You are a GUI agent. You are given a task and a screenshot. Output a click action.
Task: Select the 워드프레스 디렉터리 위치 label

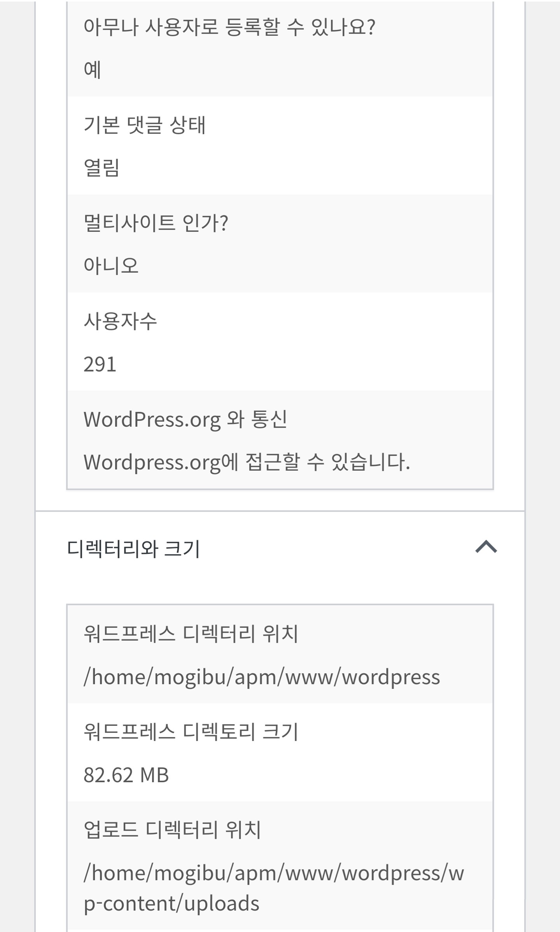[191, 634]
